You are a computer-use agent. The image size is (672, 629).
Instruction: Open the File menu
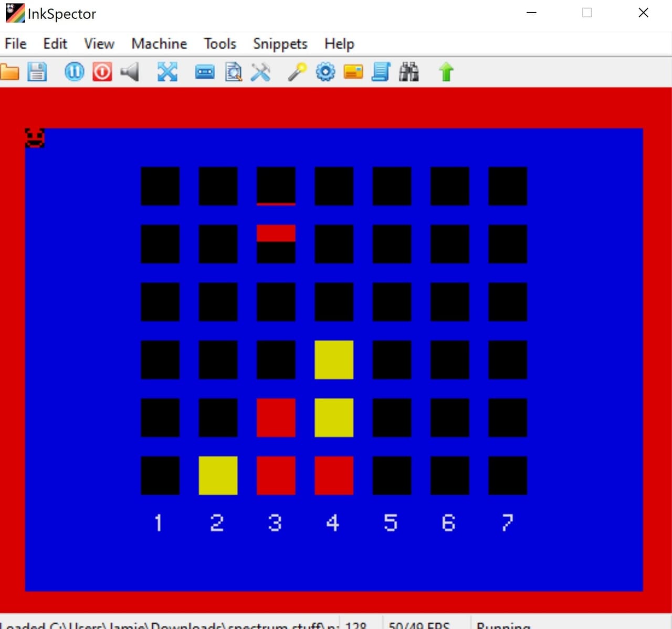click(x=16, y=44)
